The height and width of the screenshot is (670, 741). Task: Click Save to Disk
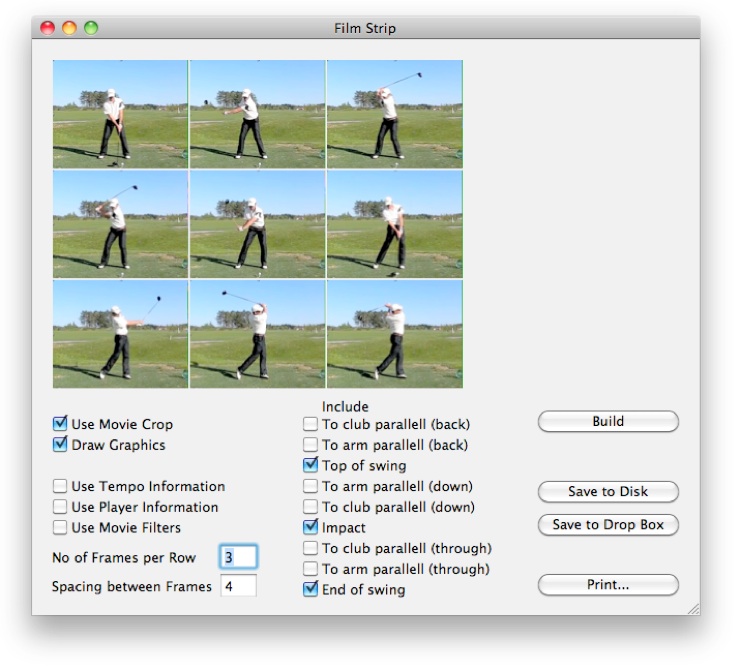[x=608, y=491]
